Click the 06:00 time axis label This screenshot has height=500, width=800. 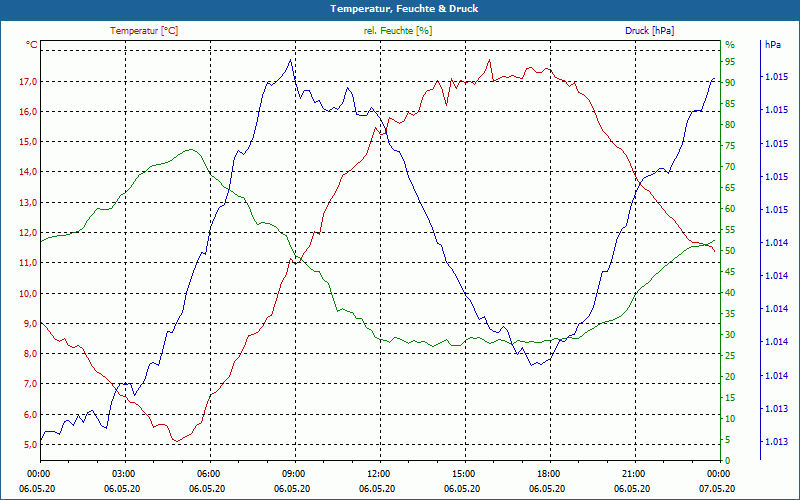[x=208, y=473]
